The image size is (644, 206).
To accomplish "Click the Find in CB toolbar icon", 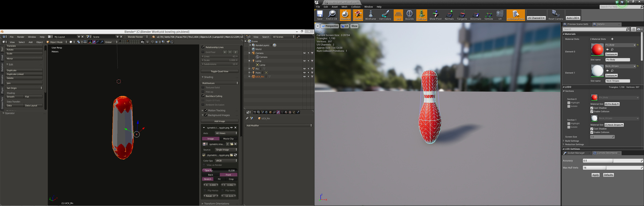I will (331, 15).
